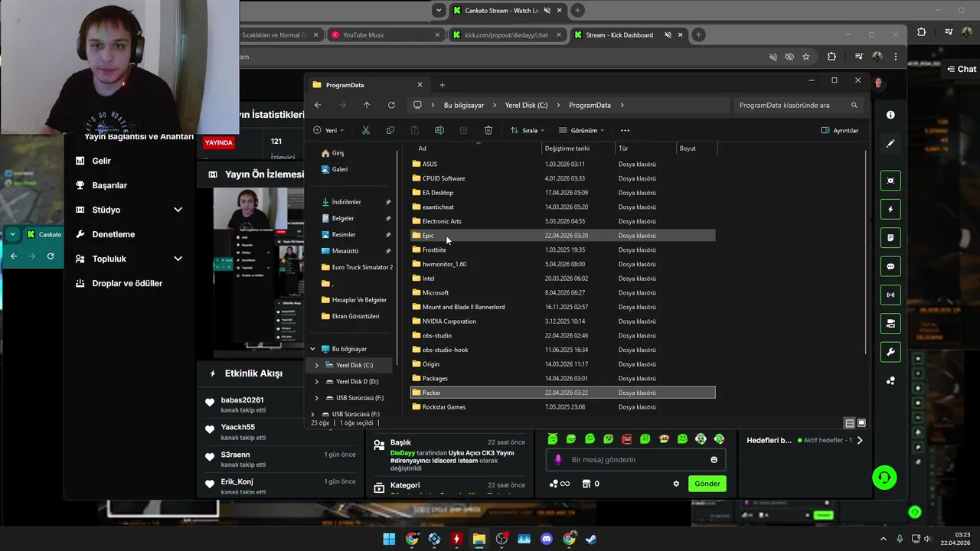Expand the Topluluk menu in Kick sidebar

click(178, 259)
